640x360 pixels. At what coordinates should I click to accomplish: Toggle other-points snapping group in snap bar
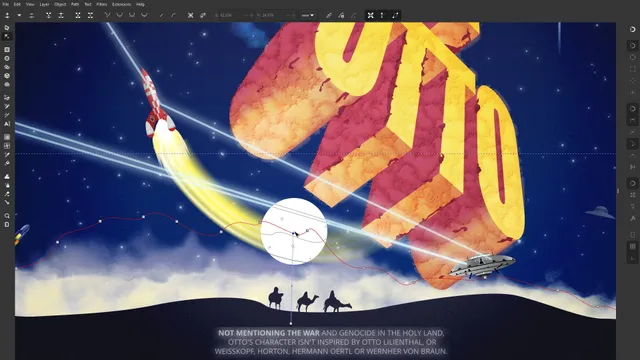point(632,183)
